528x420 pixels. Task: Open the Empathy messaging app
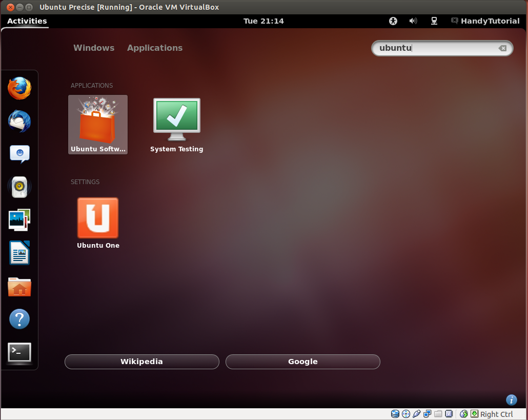point(19,153)
